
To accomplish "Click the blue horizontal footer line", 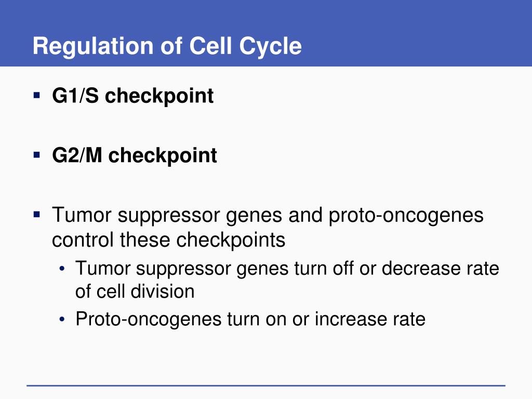I will click(266, 385).
